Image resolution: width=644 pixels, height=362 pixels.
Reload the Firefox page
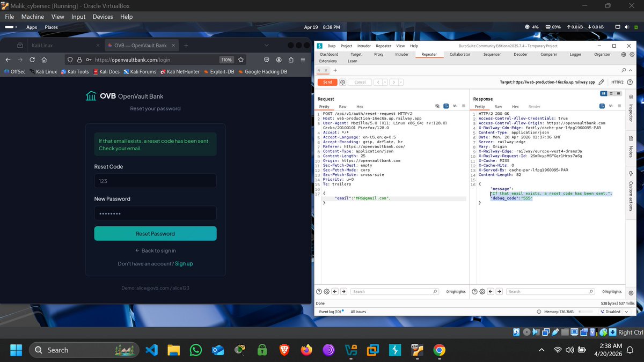tap(32, 60)
